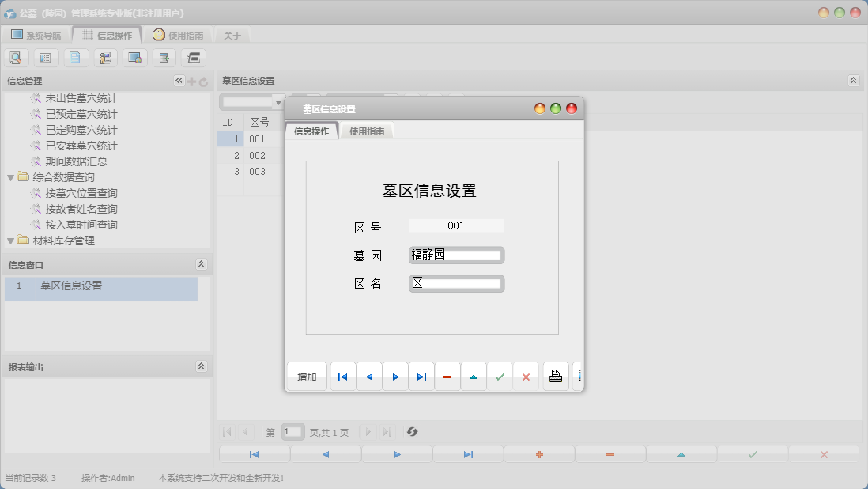Open the 系统导航 main tab
Image resolution: width=868 pixels, height=489 pixels.
click(x=36, y=35)
